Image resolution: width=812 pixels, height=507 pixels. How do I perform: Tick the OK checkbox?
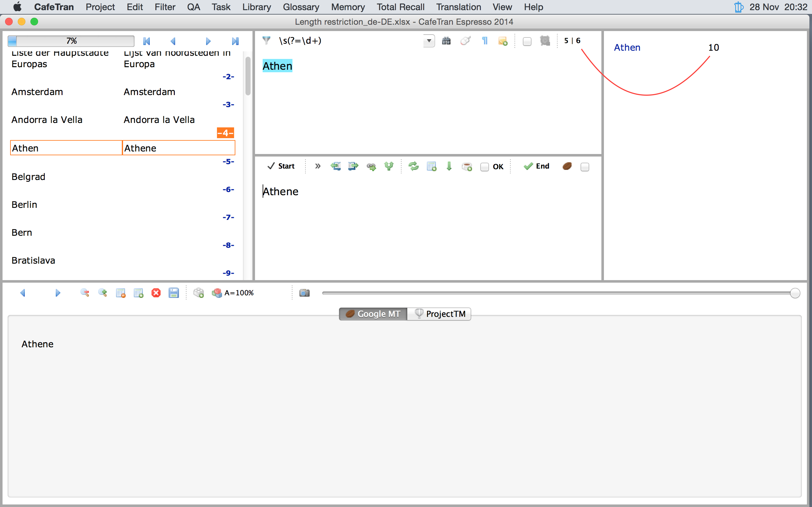tap(485, 167)
